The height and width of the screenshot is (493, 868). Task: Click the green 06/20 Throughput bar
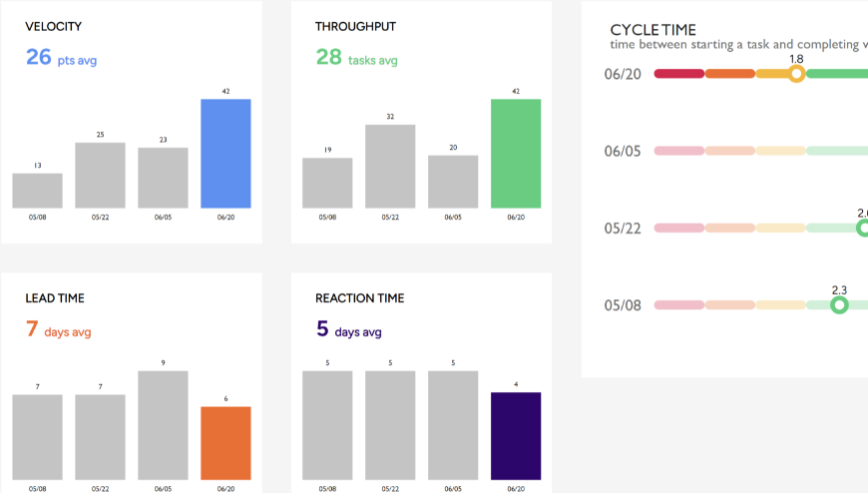point(516,154)
